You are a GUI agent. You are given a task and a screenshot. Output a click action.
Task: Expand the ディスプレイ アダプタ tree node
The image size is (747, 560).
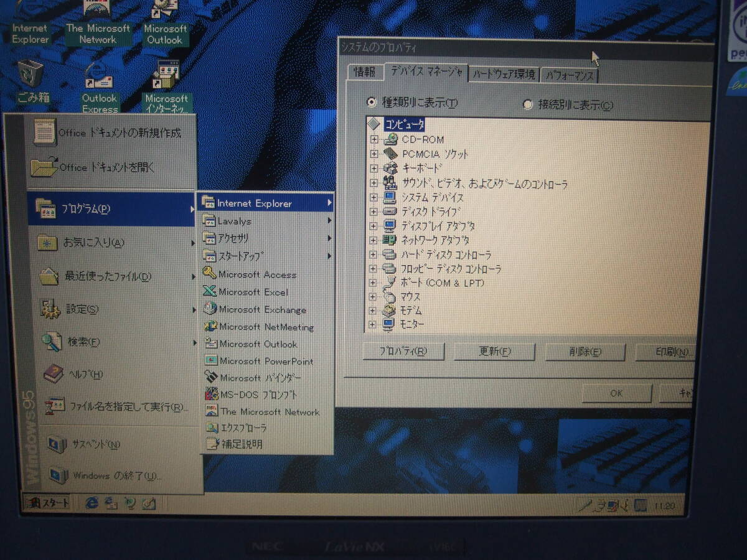[374, 226]
